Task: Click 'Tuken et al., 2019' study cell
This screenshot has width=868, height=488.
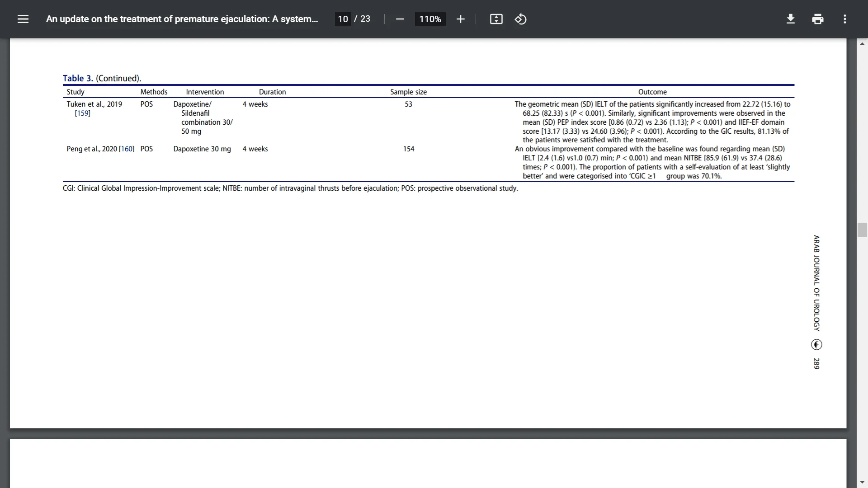Action: point(94,104)
